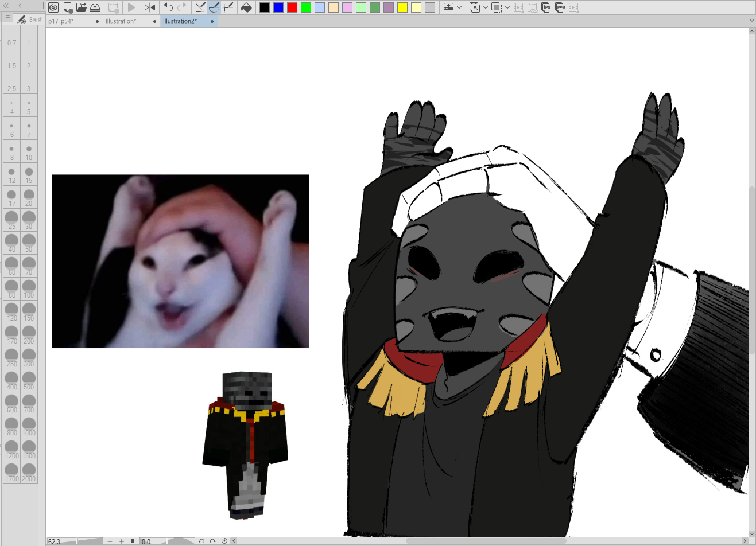Expand the canvas tab list chevron
The height and width of the screenshot is (546, 756).
pyautogui.click(x=751, y=21)
